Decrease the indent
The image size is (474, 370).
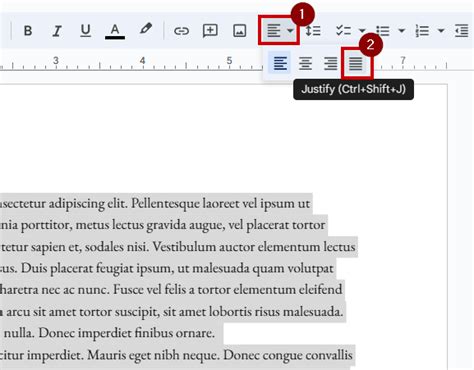462,31
